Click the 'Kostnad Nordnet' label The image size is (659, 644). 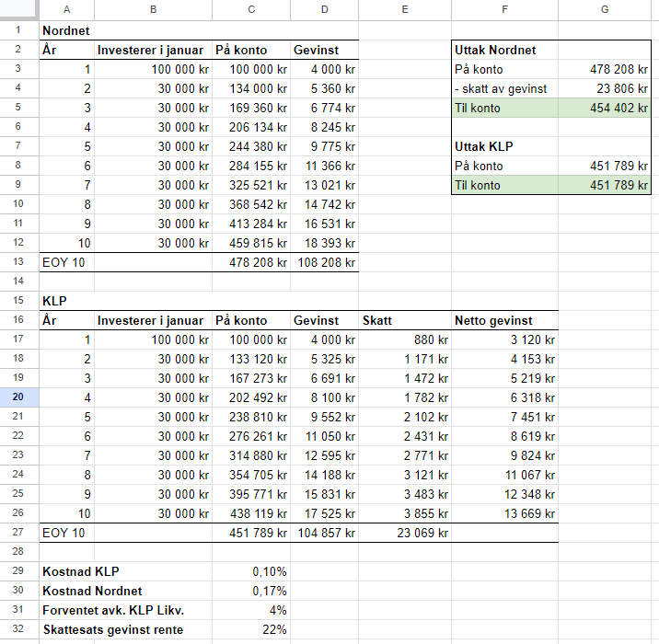coord(92,591)
